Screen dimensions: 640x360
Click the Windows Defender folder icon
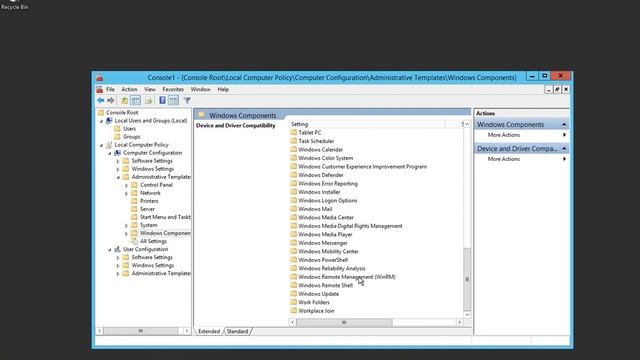point(293,175)
